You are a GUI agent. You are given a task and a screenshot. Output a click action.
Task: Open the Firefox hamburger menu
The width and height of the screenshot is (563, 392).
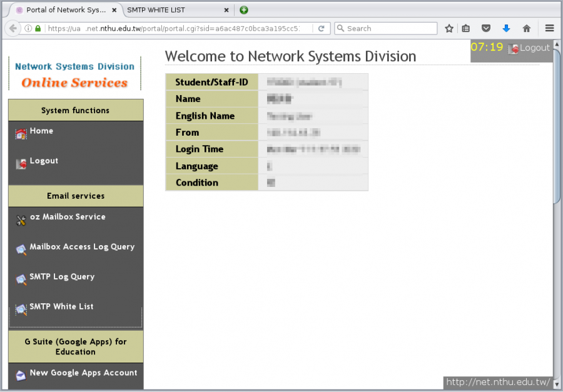pos(549,28)
